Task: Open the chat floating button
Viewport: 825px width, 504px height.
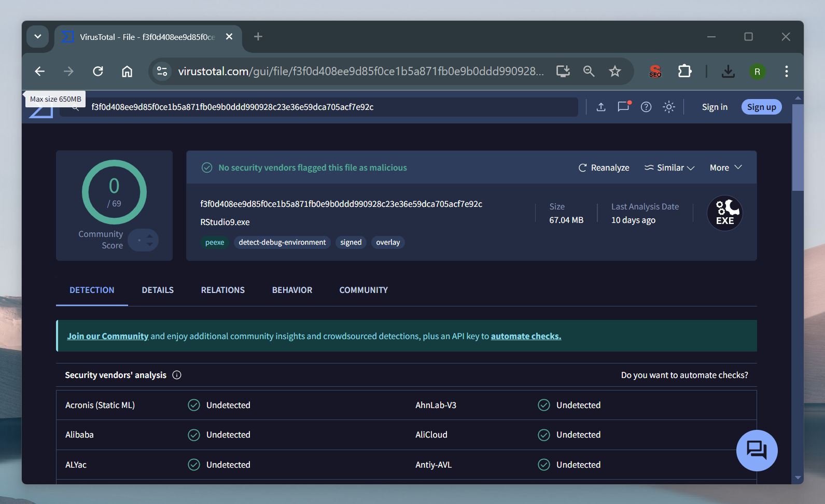Action: [x=757, y=450]
